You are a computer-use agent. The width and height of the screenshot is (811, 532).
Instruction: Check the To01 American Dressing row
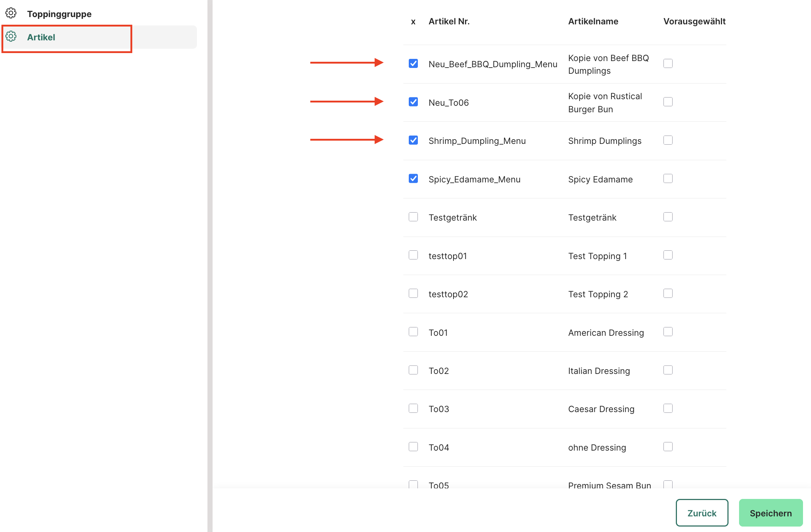413,332
